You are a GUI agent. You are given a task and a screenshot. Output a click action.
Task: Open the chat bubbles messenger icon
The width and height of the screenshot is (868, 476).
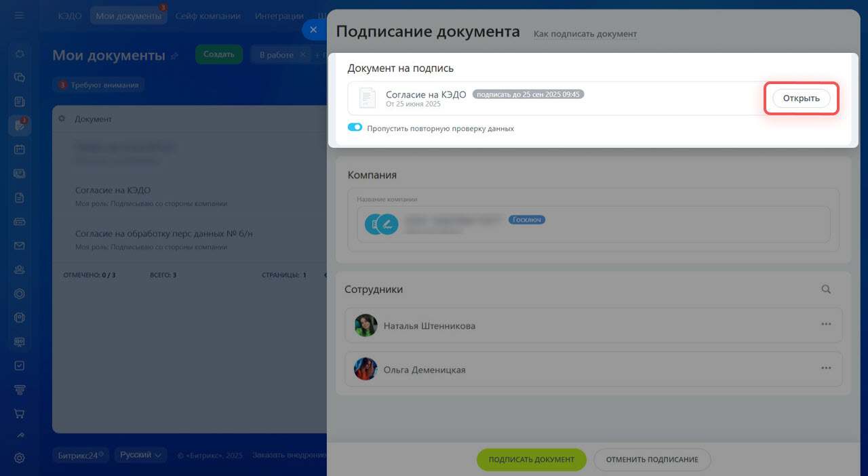20,78
